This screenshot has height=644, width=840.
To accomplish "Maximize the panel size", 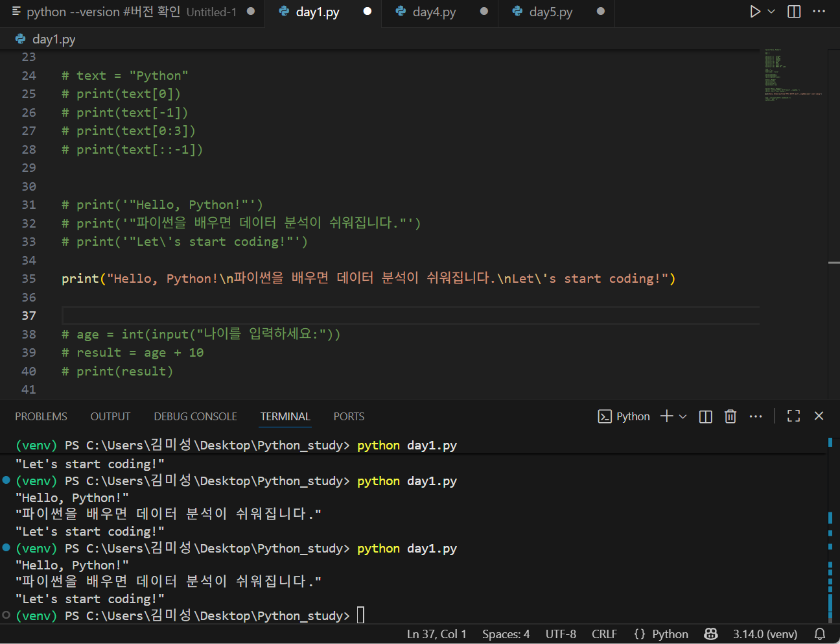I will click(x=793, y=416).
